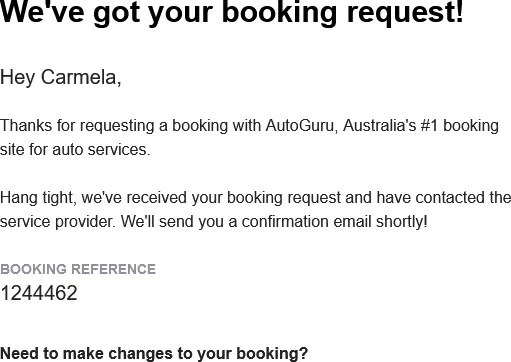Click "We'll send you a" sentence start
This screenshot has height=362, width=511.
(x=179, y=222)
